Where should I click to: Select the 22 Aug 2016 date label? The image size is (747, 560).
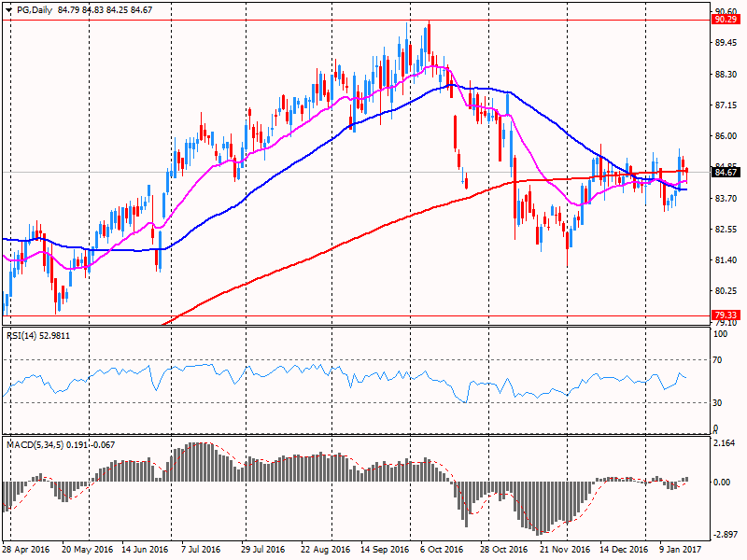(x=325, y=549)
